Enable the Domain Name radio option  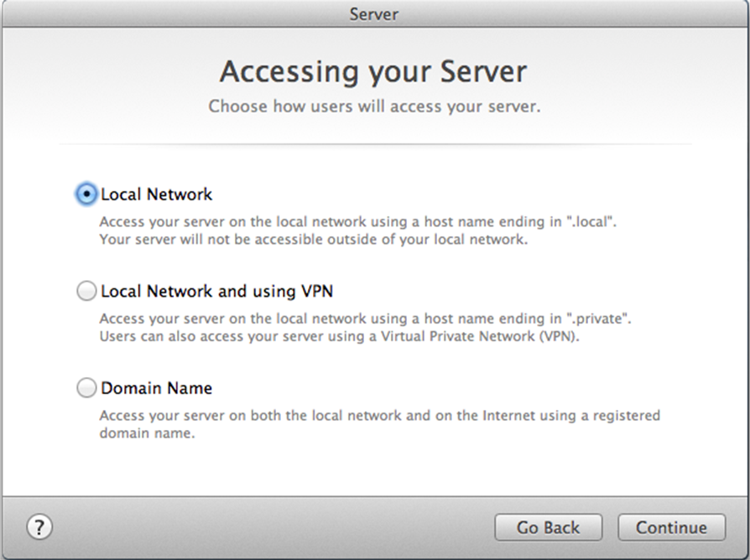pyautogui.click(x=86, y=387)
